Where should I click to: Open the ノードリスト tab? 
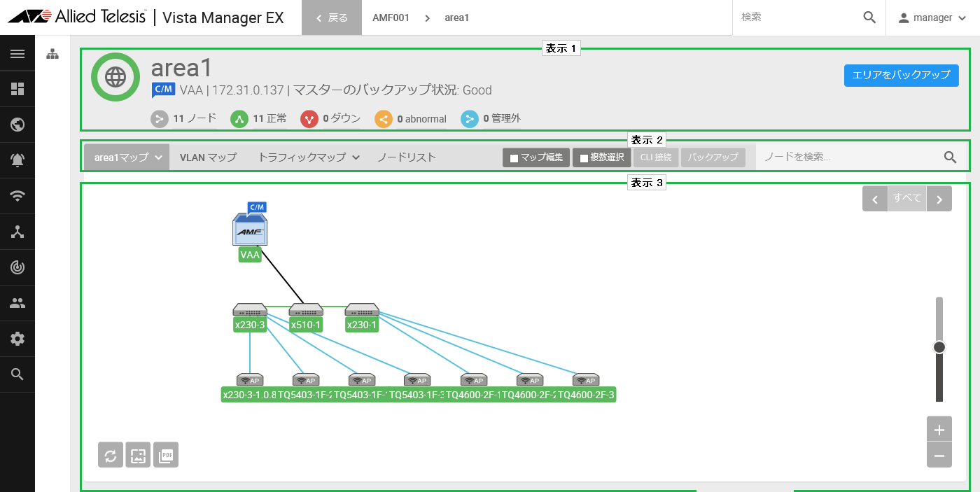pyautogui.click(x=407, y=157)
